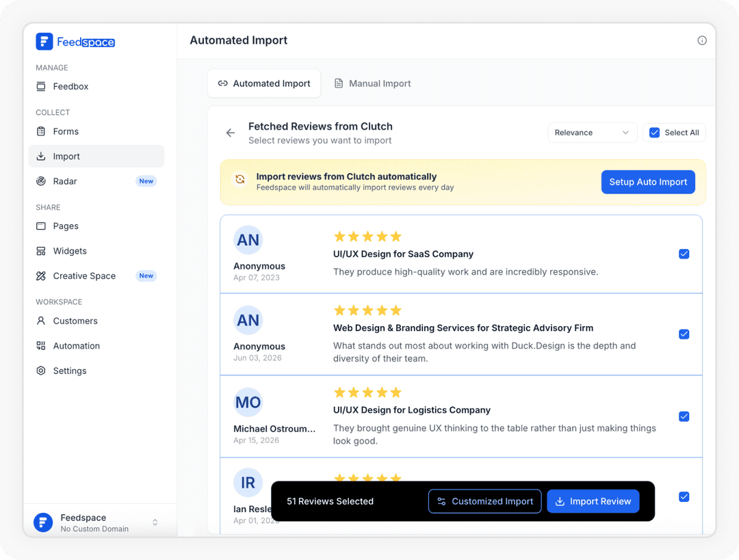Click the AN avatar dated Apr 07, 2023
The image size is (739, 560).
tap(248, 240)
